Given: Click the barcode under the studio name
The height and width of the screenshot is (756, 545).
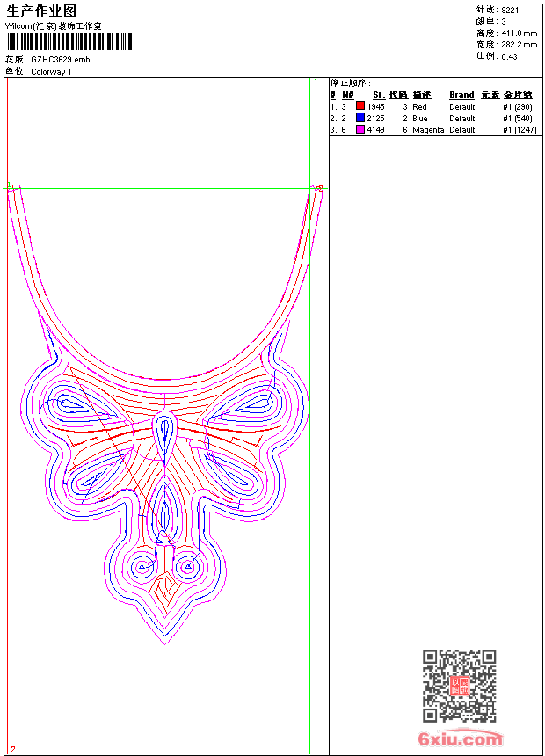Looking at the screenshot, I should click(69, 41).
